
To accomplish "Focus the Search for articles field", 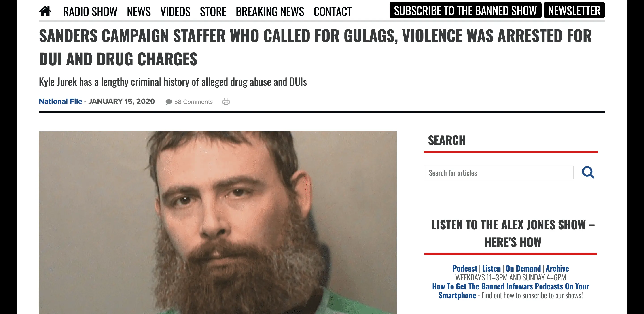I will coord(499,173).
